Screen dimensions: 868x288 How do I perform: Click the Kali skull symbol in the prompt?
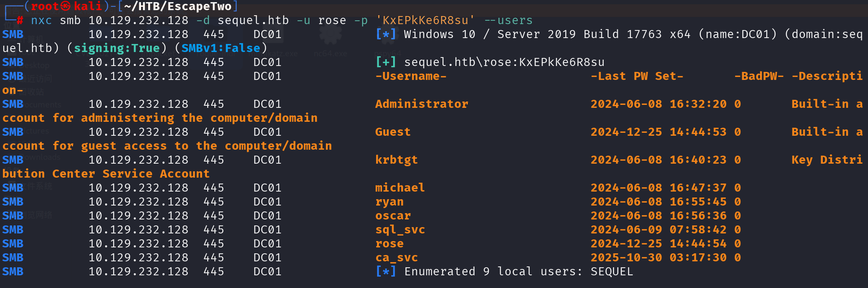pos(65,6)
